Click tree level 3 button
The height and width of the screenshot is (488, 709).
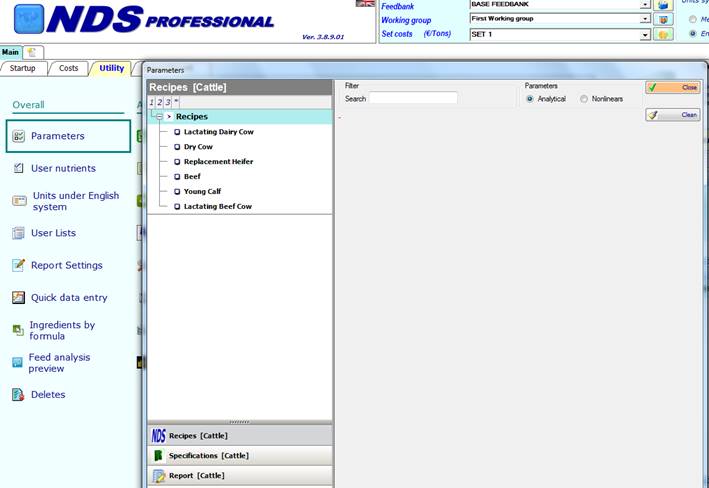coord(168,102)
